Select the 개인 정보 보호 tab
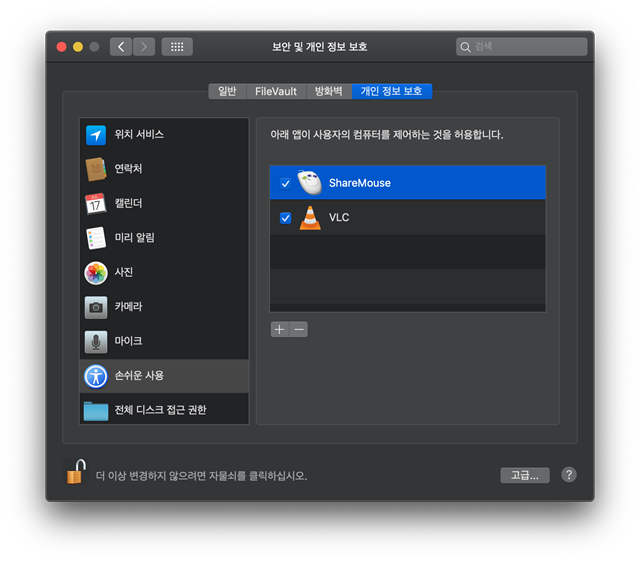The width and height of the screenshot is (640, 562). point(391,91)
